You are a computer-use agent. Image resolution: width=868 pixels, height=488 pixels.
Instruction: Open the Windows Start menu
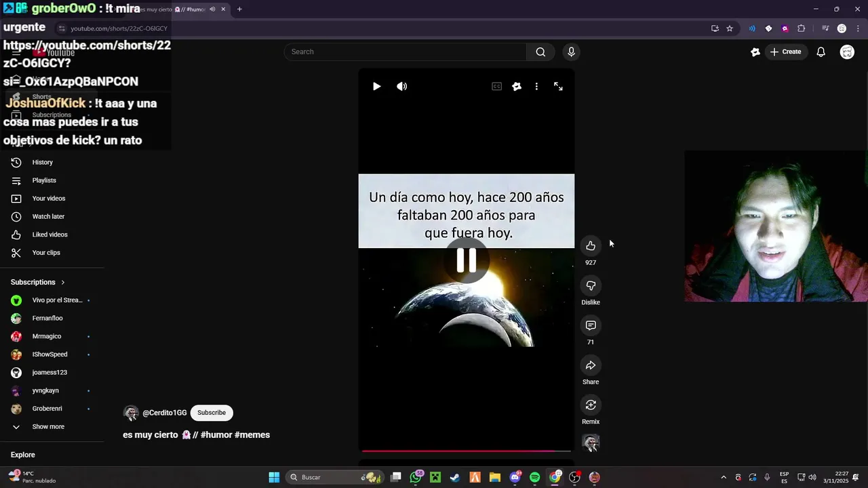coord(274,477)
